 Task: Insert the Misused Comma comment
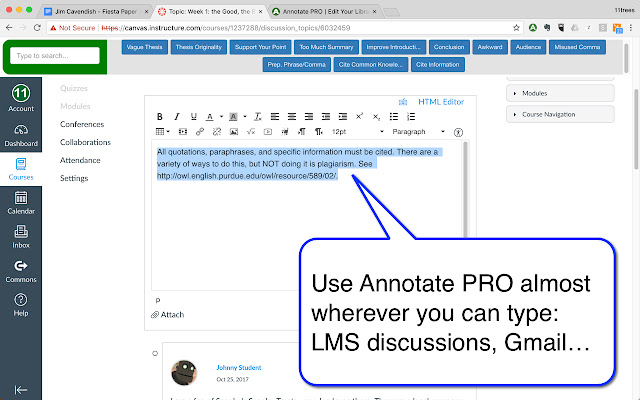[x=577, y=47]
